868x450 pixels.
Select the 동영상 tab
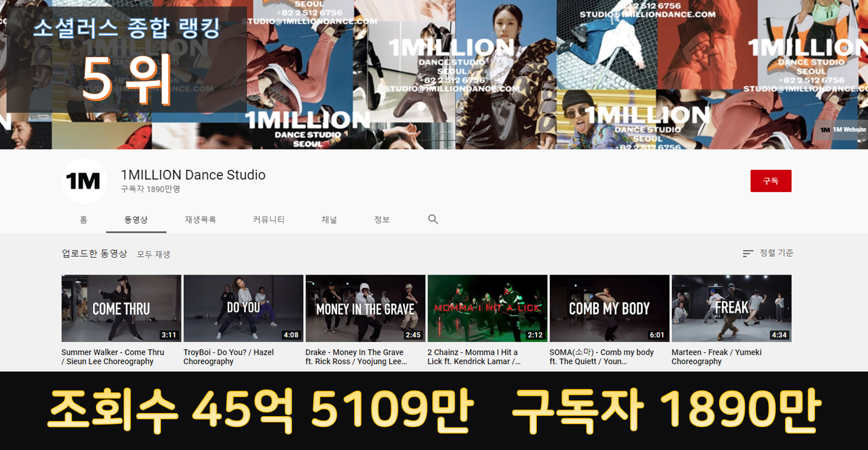[x=136, y=220]
